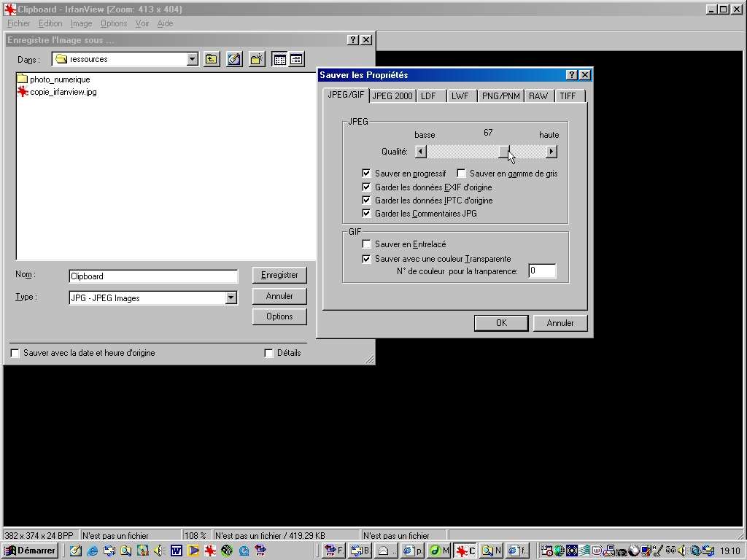Screen dimensions: 747x560
Task: Open the Image menu
Action: point(82,23)
